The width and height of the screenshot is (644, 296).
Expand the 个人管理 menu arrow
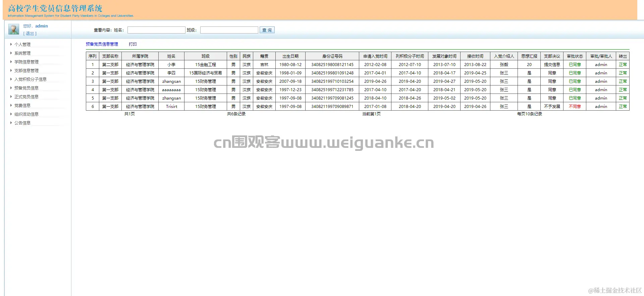point(11,44)
